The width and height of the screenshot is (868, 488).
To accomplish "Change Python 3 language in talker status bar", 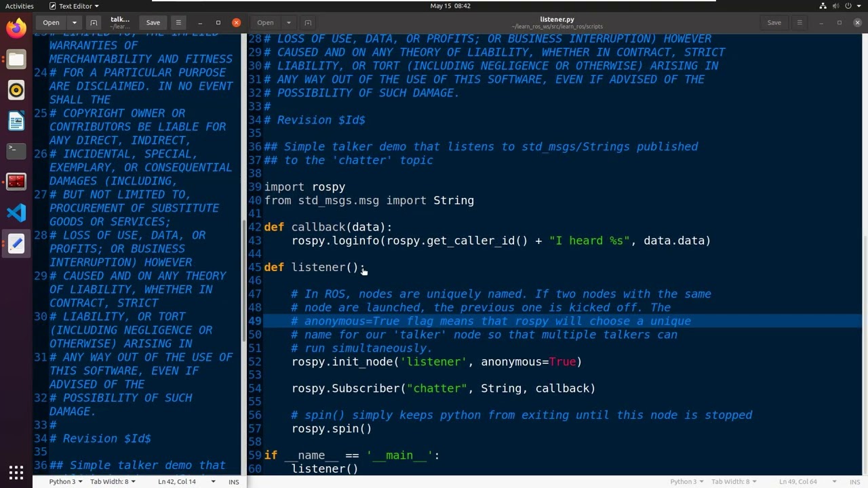I will pos(65,481).
